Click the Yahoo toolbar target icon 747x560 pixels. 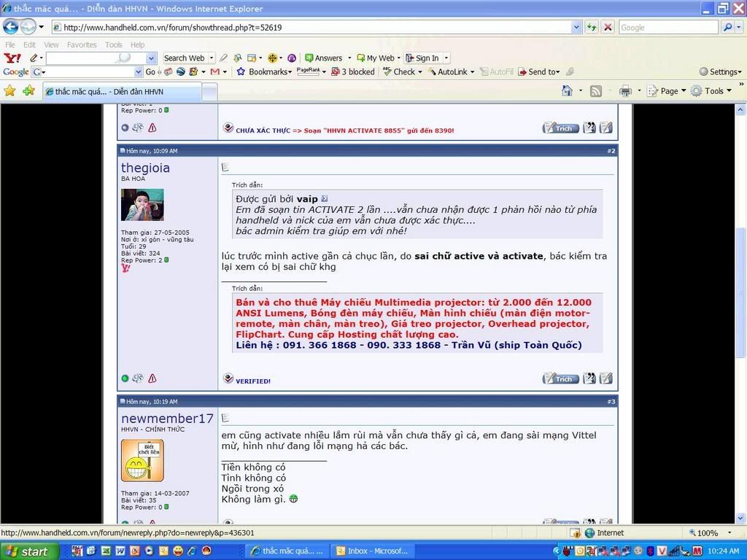[273, 58]
